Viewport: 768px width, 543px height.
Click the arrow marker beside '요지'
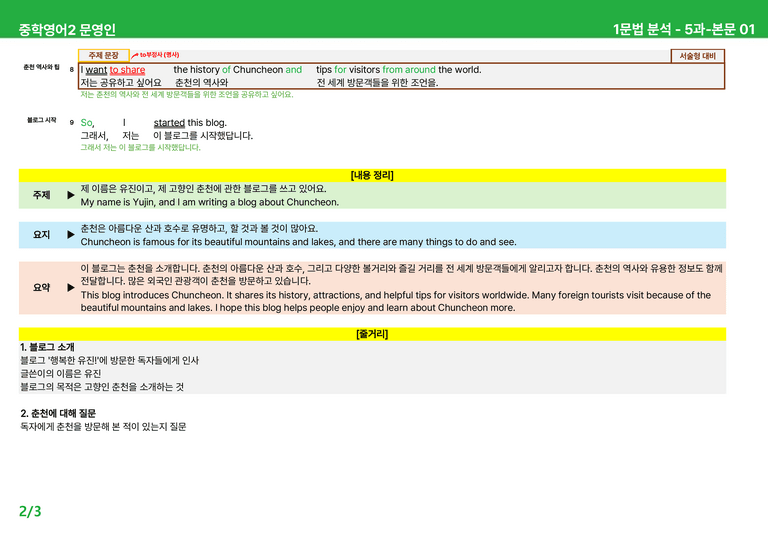pos(71,235)
